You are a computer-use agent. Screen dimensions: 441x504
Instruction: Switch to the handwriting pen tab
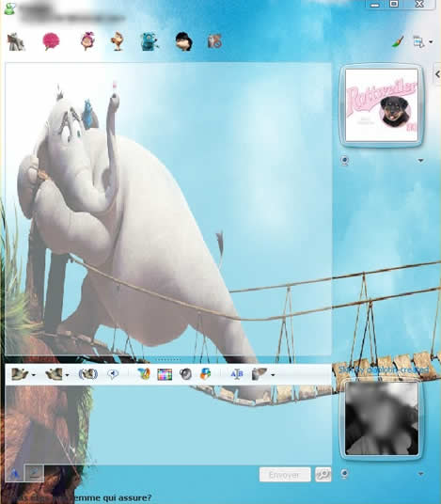pyautogui.click(x=34, y=473)
